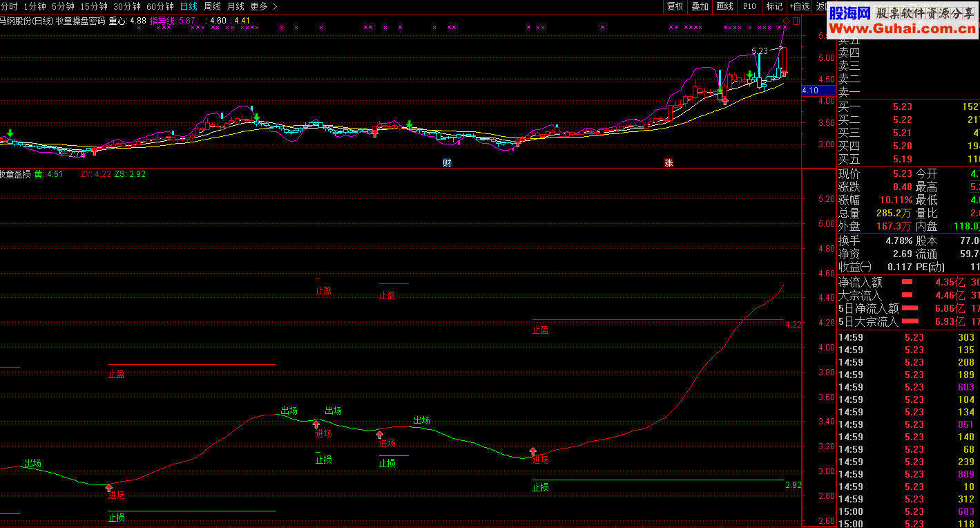Click the 卖一 ask row label

point(849,93)
